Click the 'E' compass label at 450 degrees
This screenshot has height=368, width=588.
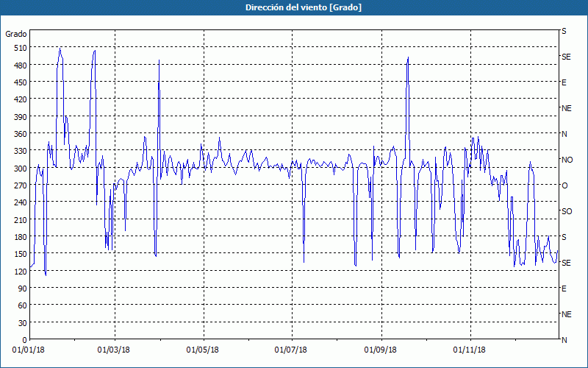click(564, 82)
